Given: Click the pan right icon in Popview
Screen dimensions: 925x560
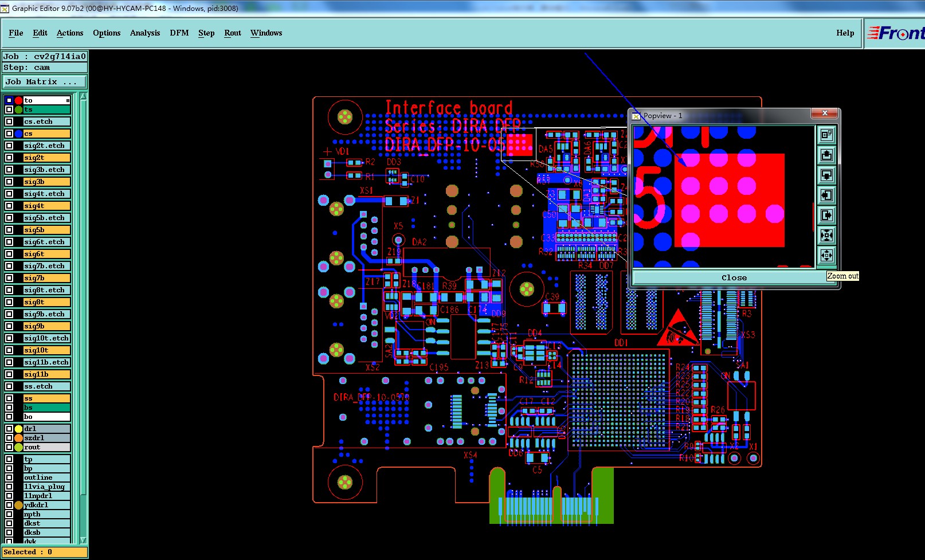Looking at the screenshot, I should 826,215.
